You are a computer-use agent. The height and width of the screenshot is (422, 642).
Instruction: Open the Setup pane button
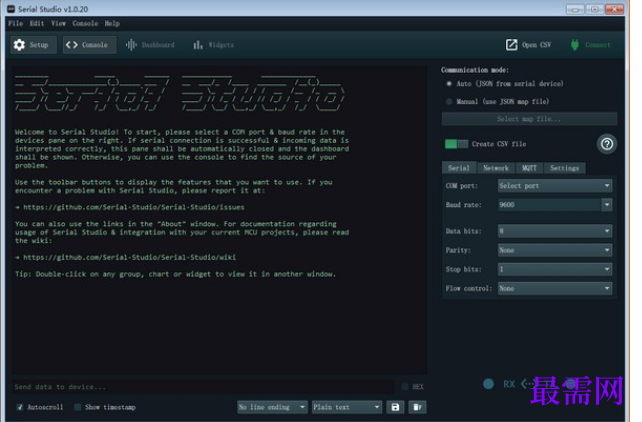[33, 45]
